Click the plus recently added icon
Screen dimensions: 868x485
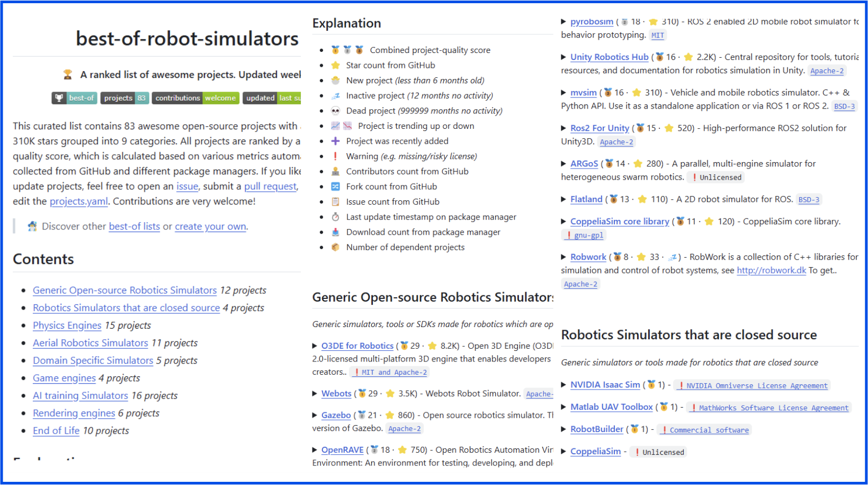pos(335,141)
